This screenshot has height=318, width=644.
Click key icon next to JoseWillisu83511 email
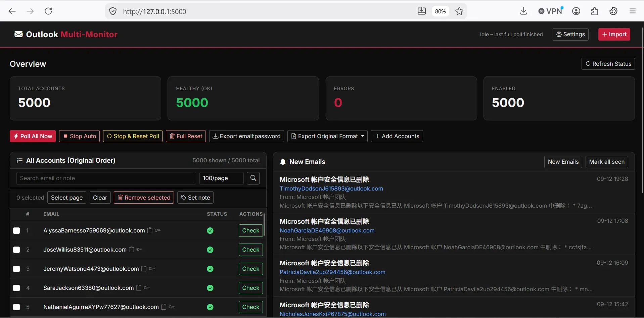point(139,250)
